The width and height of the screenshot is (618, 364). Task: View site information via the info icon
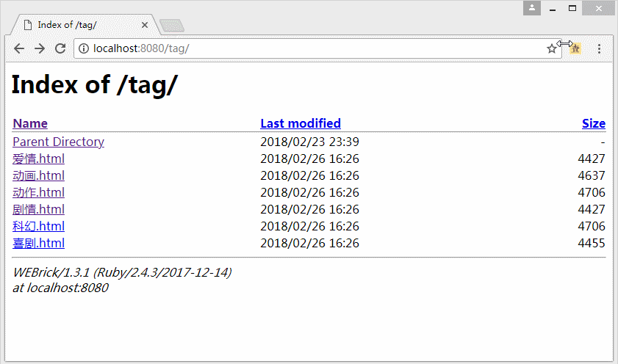84,48
